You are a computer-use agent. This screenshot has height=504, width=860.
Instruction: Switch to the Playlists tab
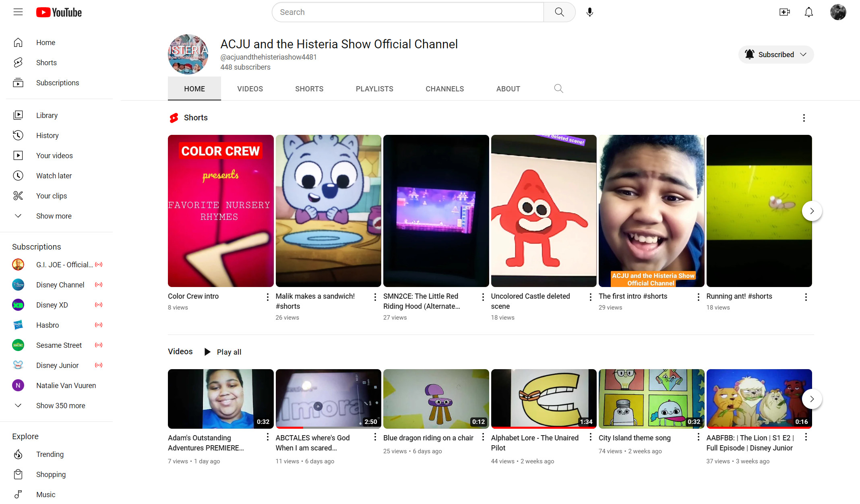click(x=374, y=89)
